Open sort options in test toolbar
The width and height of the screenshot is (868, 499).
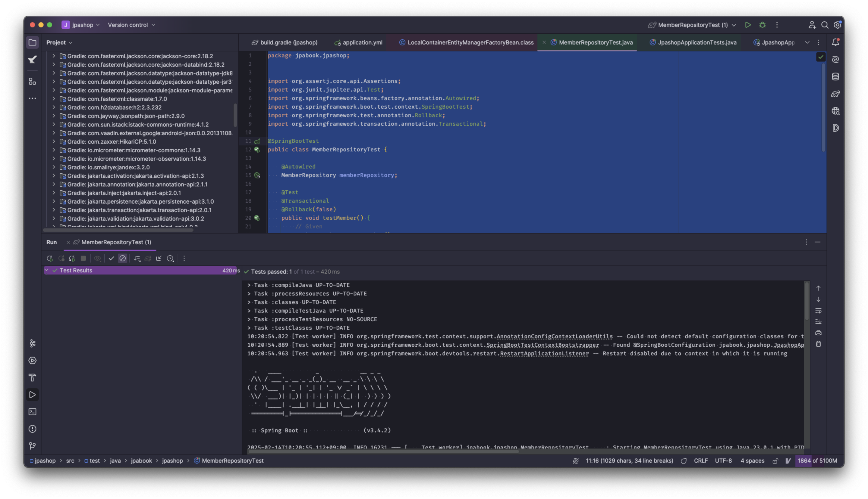tap(137, 258)
